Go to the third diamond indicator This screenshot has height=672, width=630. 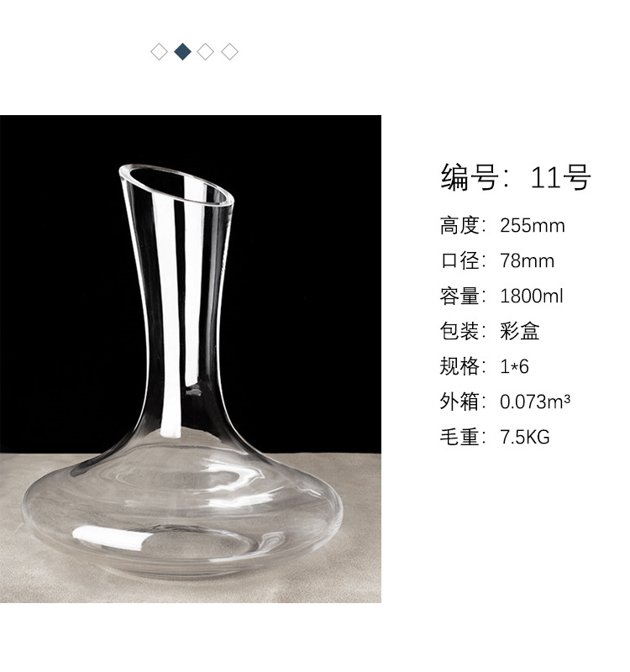pos(206,51)
